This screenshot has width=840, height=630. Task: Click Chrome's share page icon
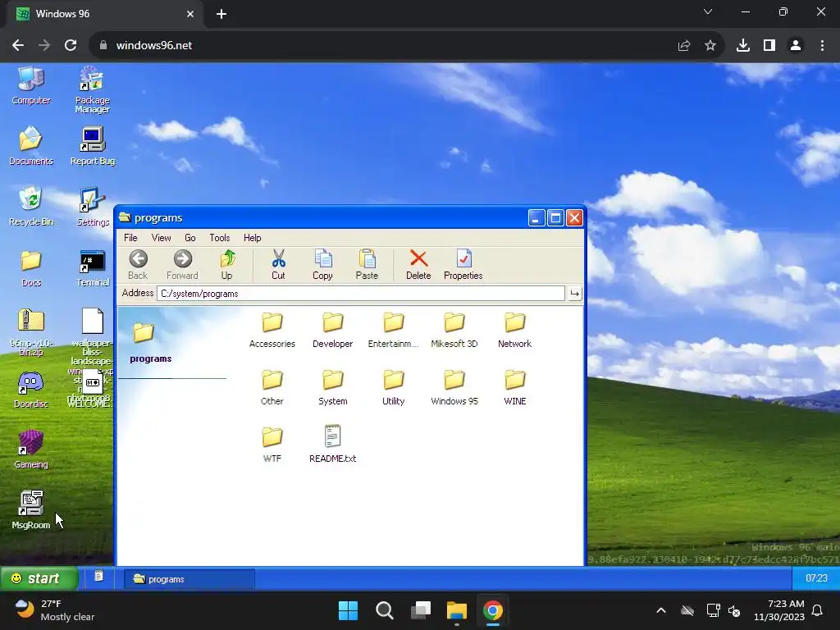tap(684, 46)
